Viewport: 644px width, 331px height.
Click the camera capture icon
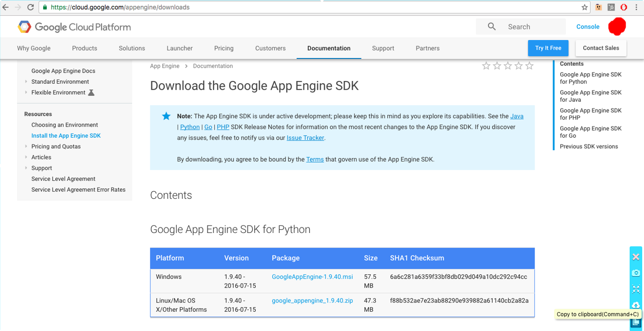tap(636, 273)
